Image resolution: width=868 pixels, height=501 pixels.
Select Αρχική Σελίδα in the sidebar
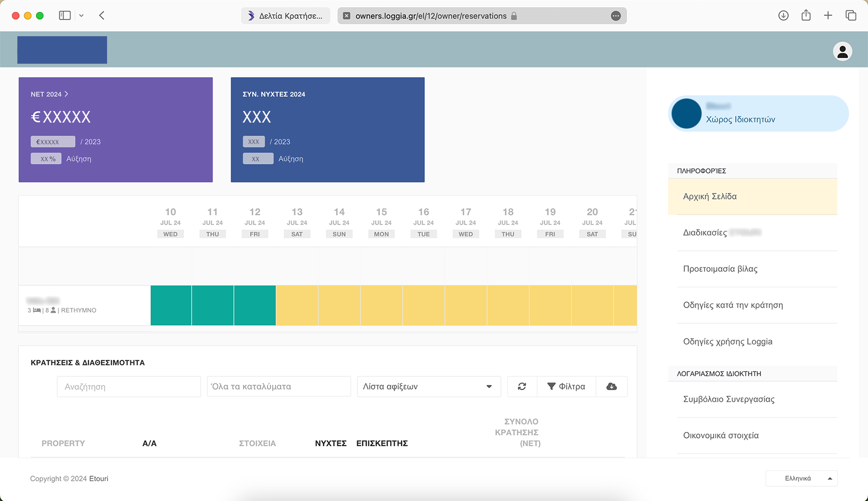[x=752, y=196]
